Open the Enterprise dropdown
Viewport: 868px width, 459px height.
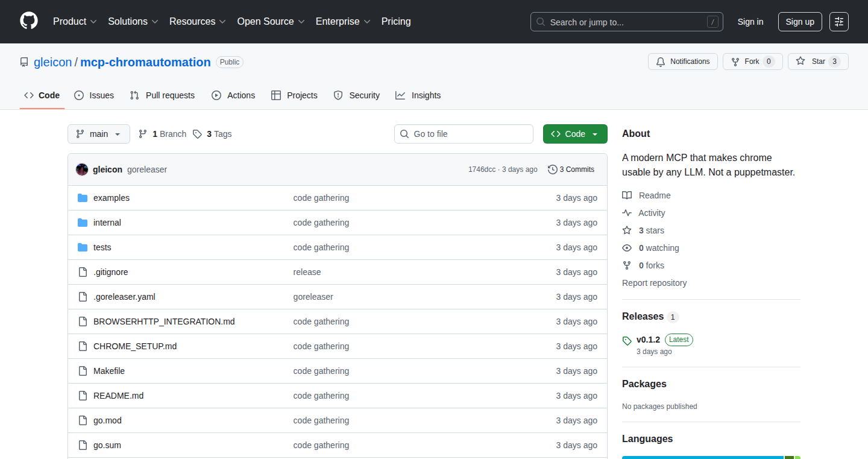point(343,22)
